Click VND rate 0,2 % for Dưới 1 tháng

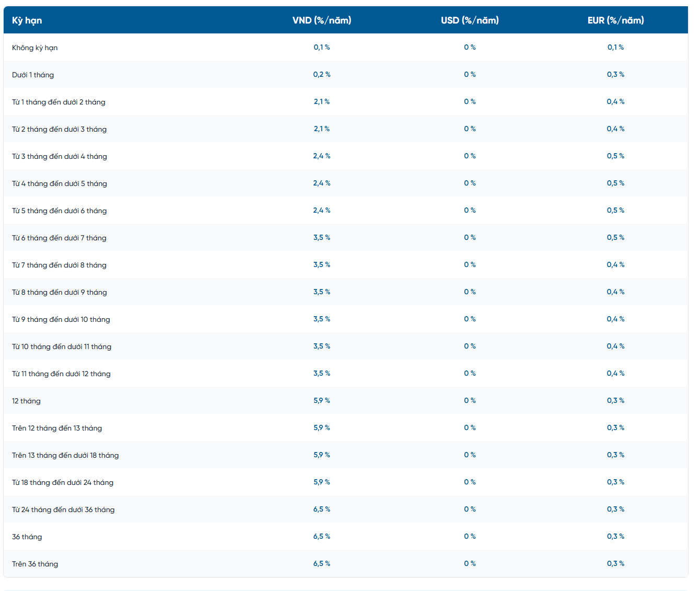(322, 75)
